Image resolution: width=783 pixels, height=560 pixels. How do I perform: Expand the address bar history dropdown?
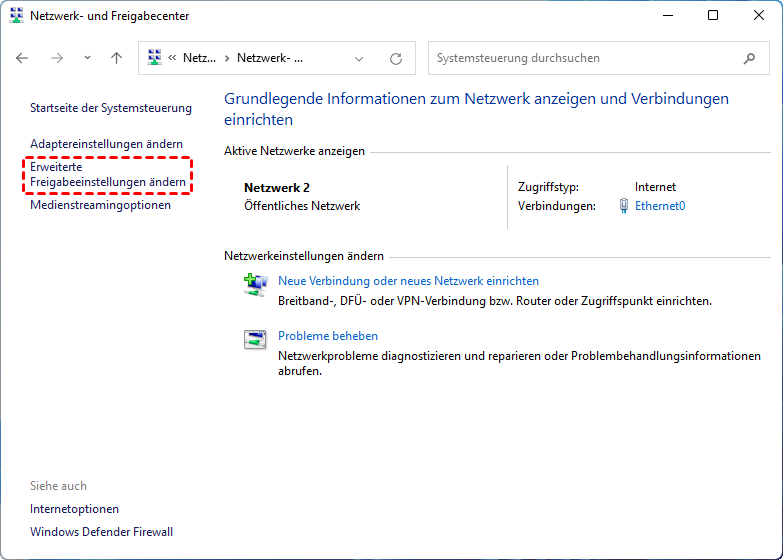[360, 58]
